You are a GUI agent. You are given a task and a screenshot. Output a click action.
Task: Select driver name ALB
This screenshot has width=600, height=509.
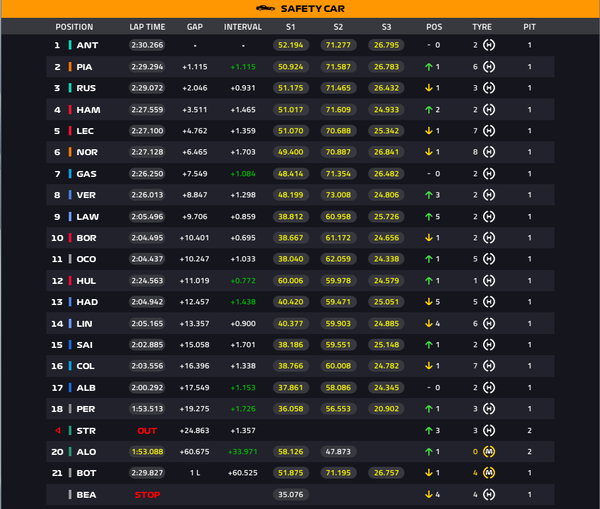tap(86, 388)
